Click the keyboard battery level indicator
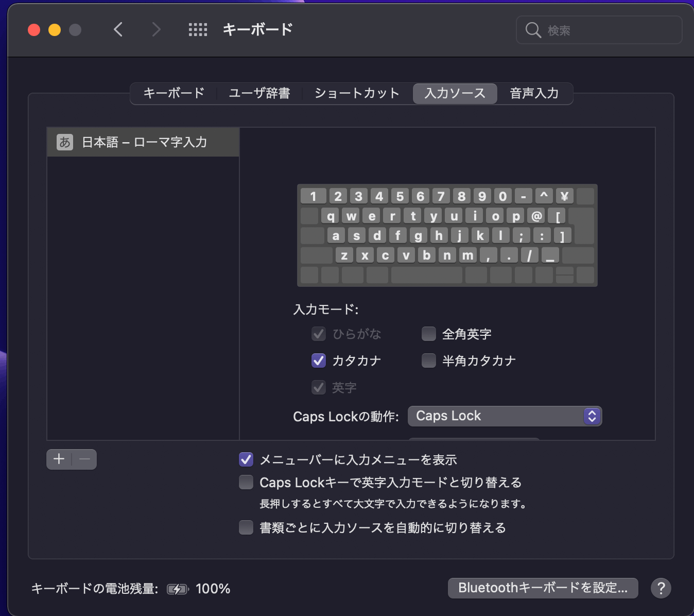The height and width of the screenshot is (616, 694). pos(178,588)
